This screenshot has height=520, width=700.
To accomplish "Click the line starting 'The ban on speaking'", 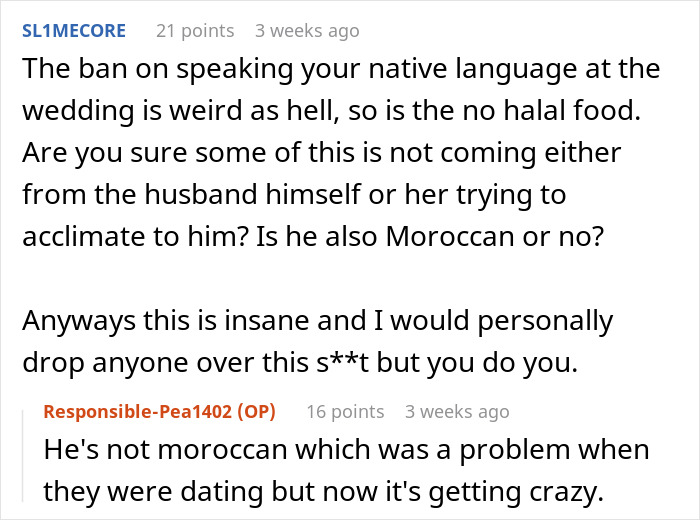I will pos(341,69).
